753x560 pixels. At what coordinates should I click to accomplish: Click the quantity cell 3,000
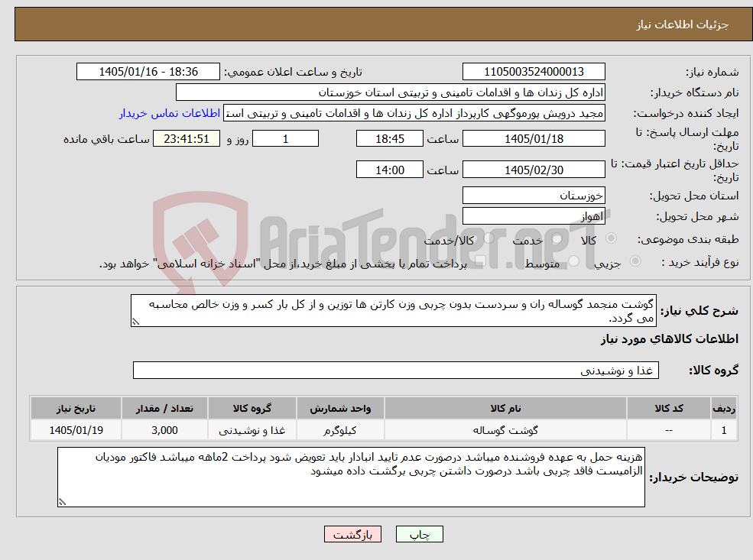coord(164,430)
